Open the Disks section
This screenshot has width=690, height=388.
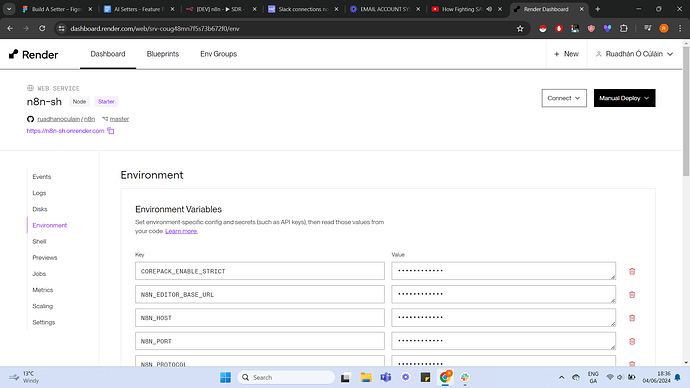pos(40,209)
